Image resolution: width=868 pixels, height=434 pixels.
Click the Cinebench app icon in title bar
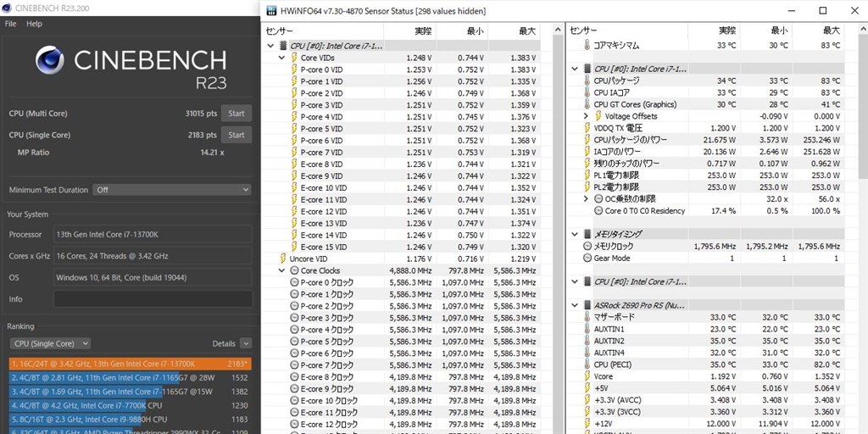click(x=7, y=8)
